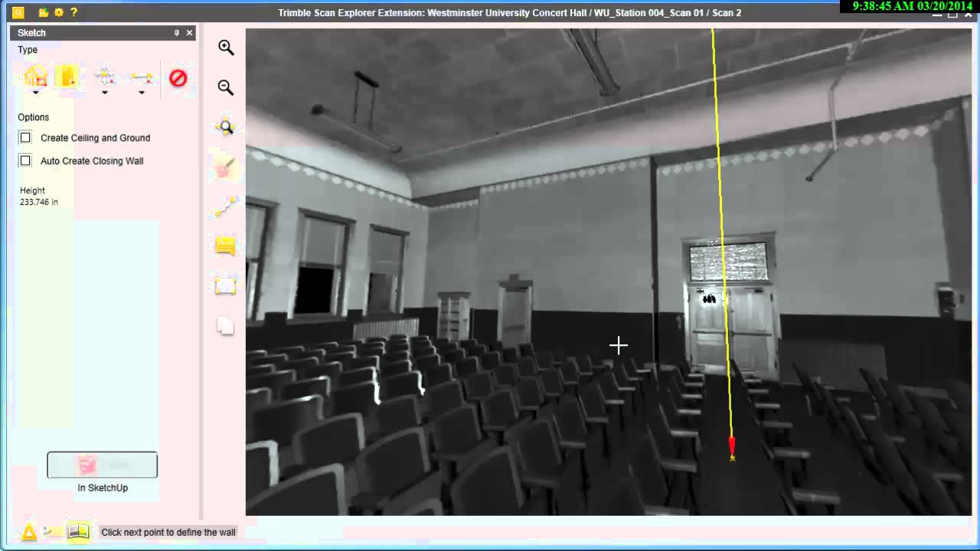This screenshot has width=980, height=551.
Task: Select the zoom extents tool with yellow points
Action: click(226, 127)
